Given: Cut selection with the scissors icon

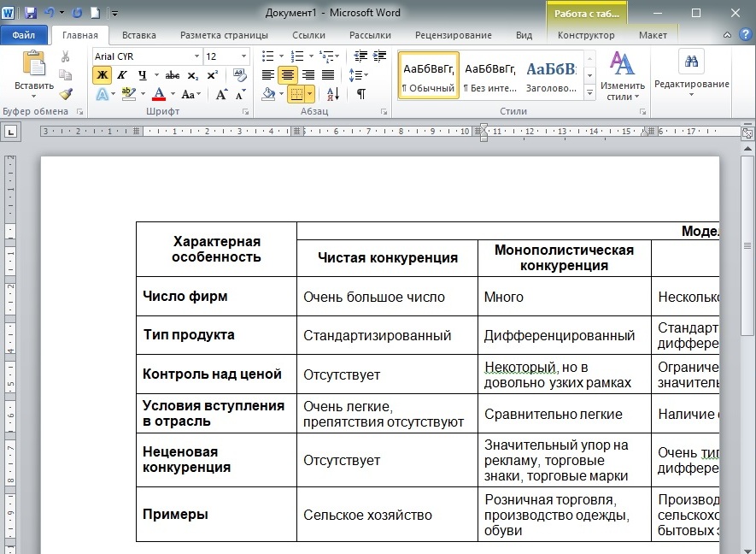Looking at the screenshot, I should tap(66, 56).
